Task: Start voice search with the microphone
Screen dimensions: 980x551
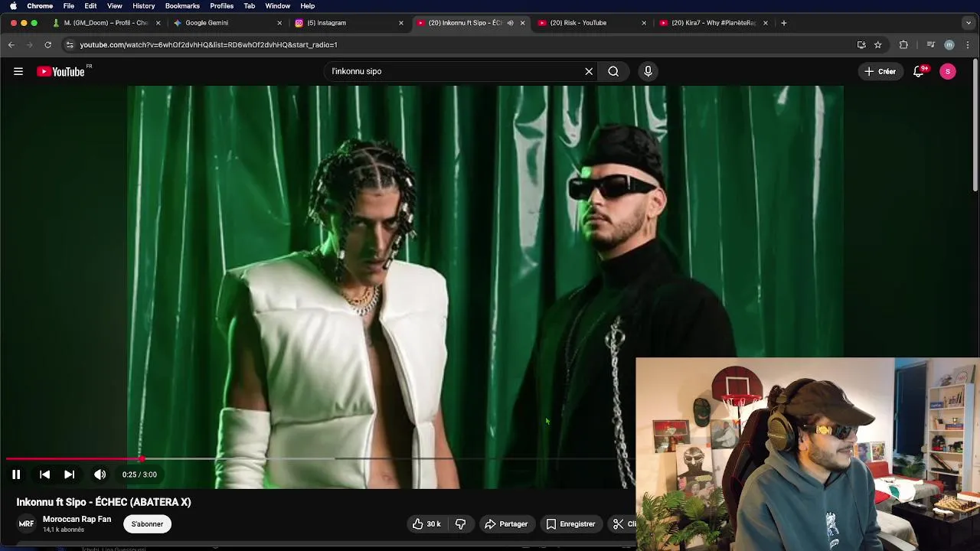Action: (648, 71)
